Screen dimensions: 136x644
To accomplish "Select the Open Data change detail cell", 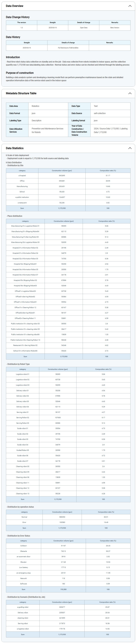I will click(84, 28).
